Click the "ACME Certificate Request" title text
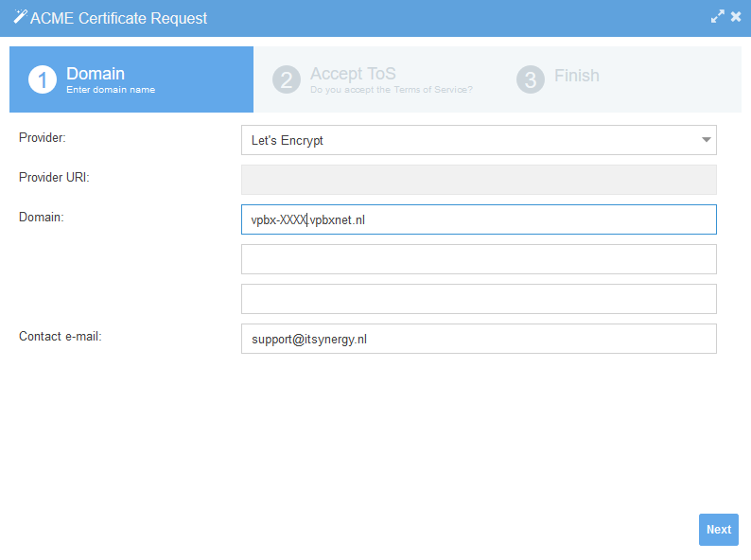This screenshot has width=751, height=560. click(x=119, y=18)
